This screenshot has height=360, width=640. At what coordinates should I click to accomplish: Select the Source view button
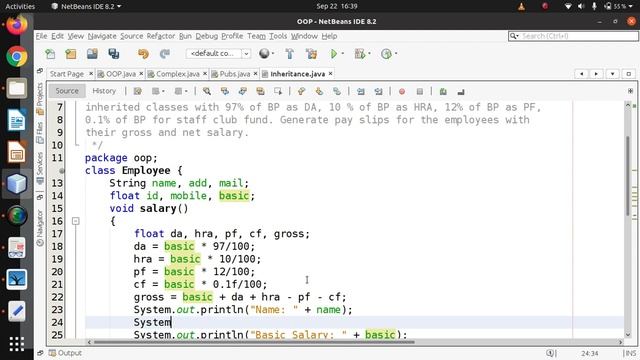point(67,91)
